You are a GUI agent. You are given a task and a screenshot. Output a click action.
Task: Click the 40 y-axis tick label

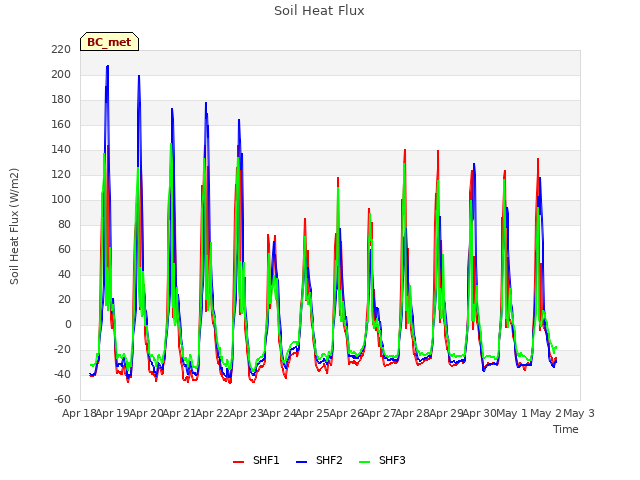(64, 275)
